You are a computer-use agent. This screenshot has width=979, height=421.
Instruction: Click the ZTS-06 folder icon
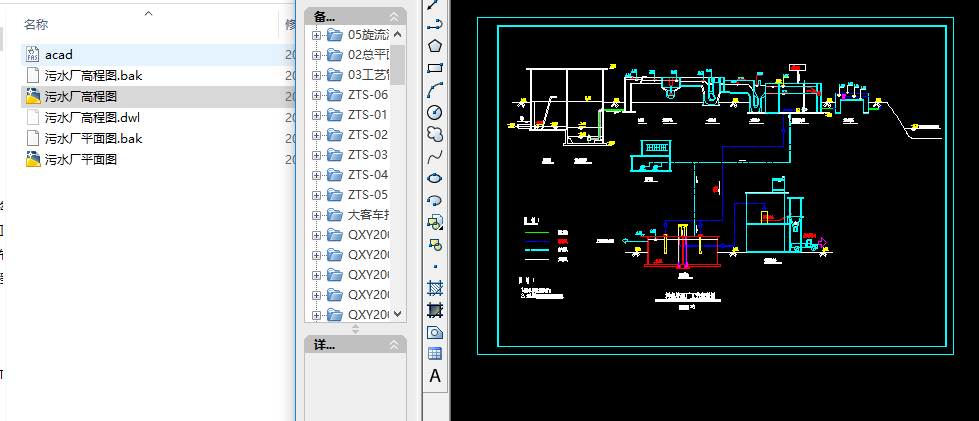coord(335,95)
